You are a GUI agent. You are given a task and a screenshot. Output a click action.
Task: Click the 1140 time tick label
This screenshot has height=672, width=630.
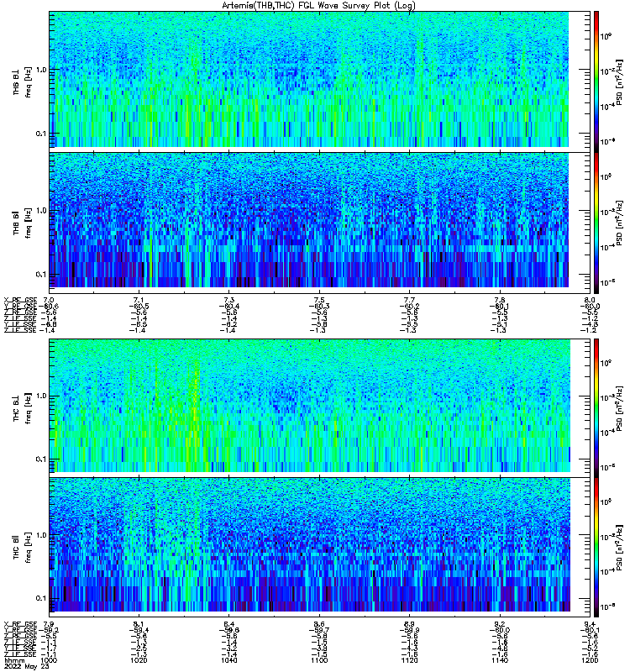(x=499, y=660)
